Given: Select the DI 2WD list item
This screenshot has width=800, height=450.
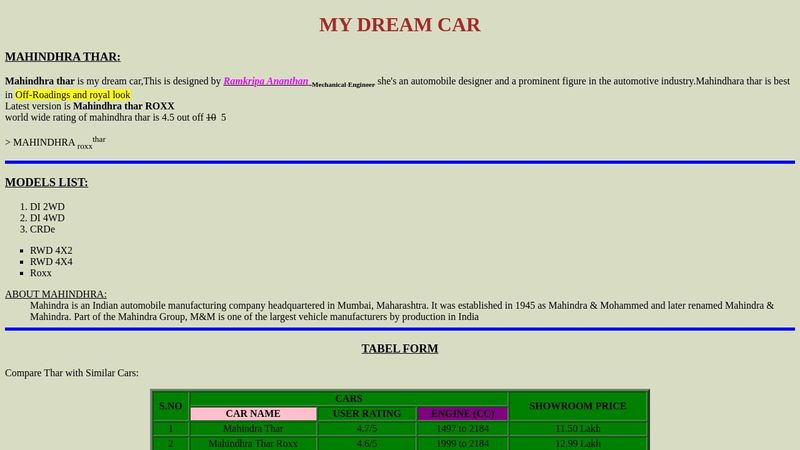Looking at the screenshot, I should pyautogui.click(x=47, y=207).
